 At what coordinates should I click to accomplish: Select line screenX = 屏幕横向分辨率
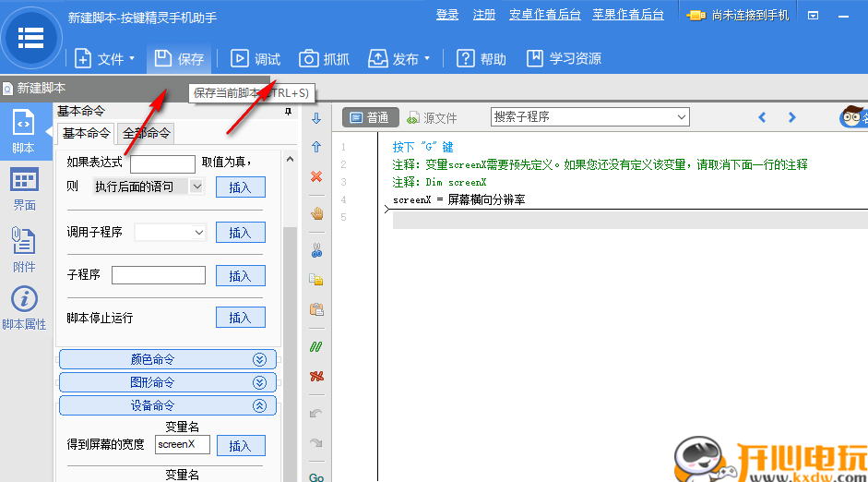pos(459,199)
